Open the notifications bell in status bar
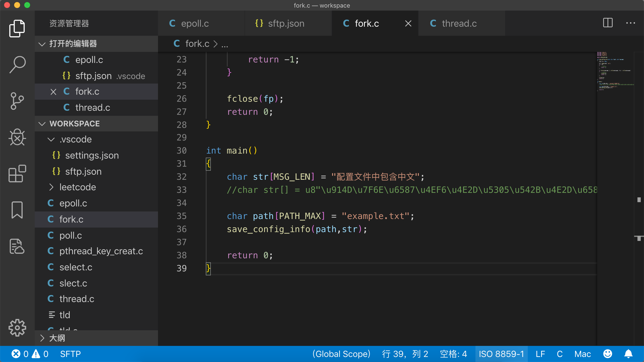The width and height of the screenshot is (644, 362). 628,354
